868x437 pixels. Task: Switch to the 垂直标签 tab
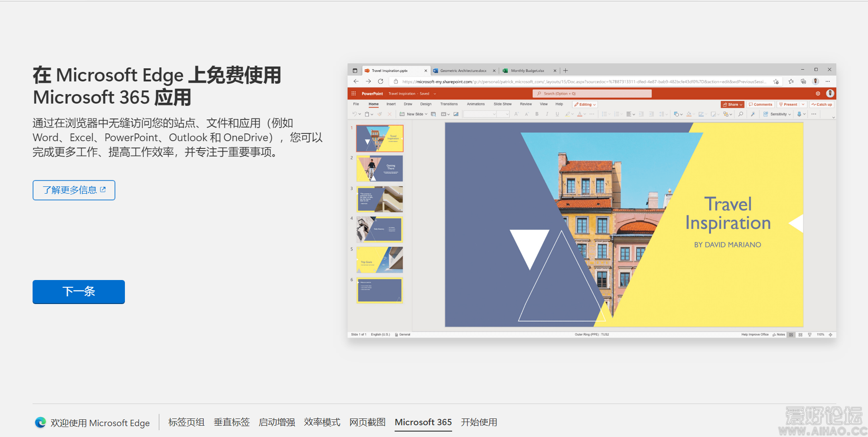tap(231, 422)
